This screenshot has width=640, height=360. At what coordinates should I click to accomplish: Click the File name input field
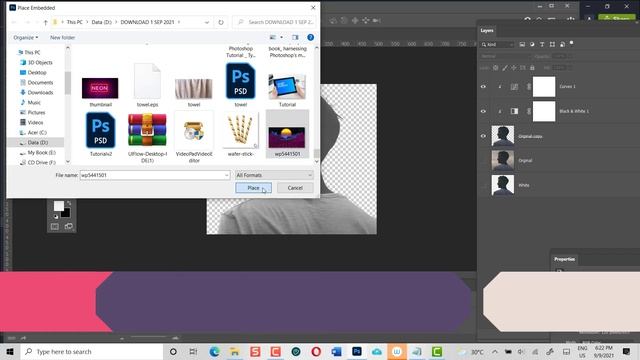152,175
